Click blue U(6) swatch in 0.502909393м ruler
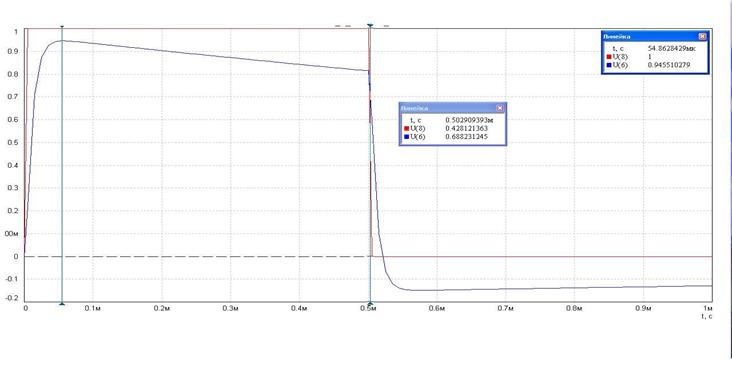Image resolution: width=732 pixels, height=390 pixels. coord(407,137)
